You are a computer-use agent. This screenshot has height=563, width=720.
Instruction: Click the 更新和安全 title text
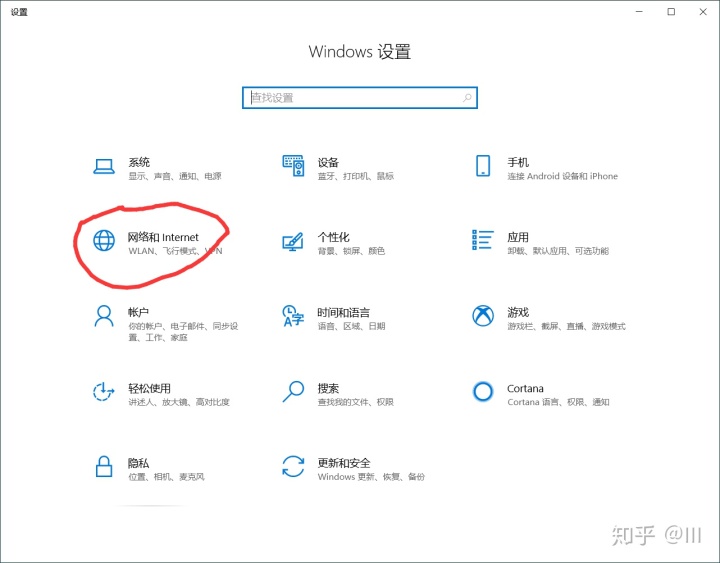tap(344, 463)
